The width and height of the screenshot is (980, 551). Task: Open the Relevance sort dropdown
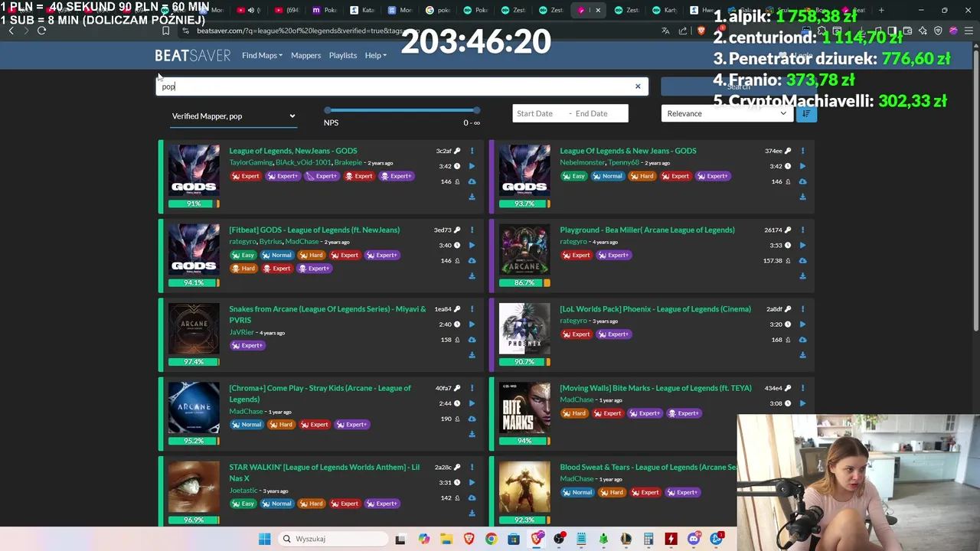727,113
